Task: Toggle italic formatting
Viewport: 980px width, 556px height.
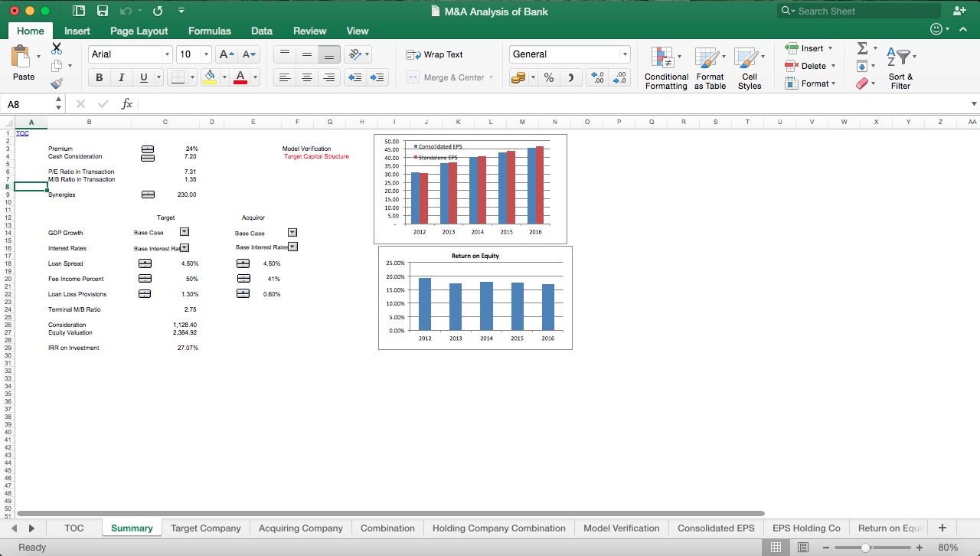Action: tap(121, 77)
